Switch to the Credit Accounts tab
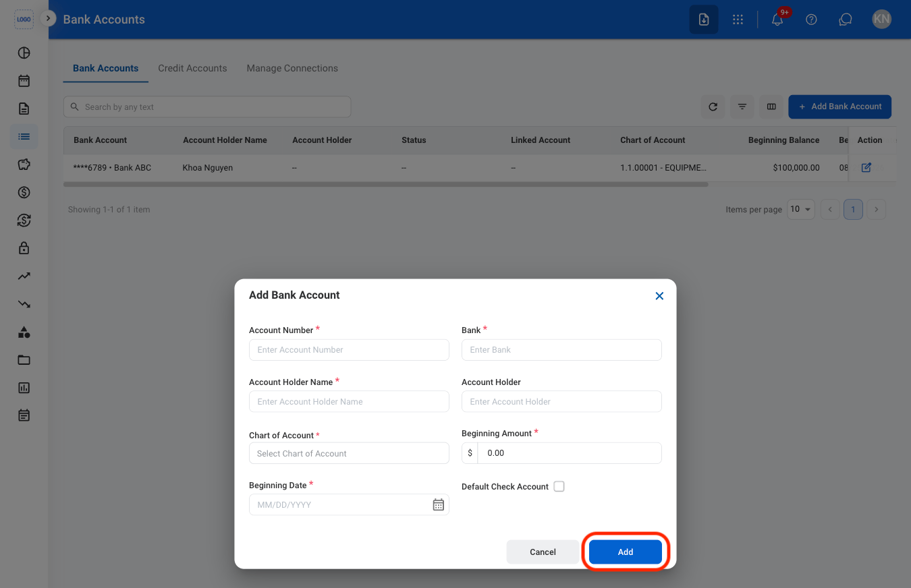The height and width of the screenshot is (588, 911). pyautogui.click(x=192, y=68)
